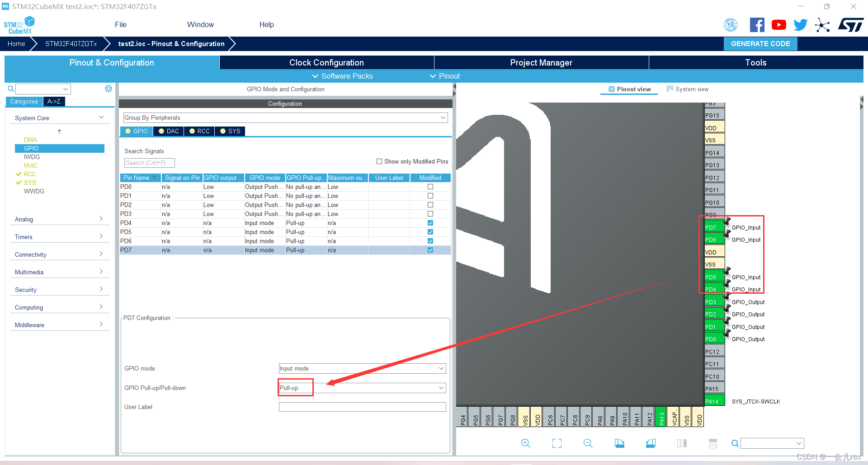Viewport: 868px width, 465px height.
Task: Open the File menu
Action: (x=121, y=24)
